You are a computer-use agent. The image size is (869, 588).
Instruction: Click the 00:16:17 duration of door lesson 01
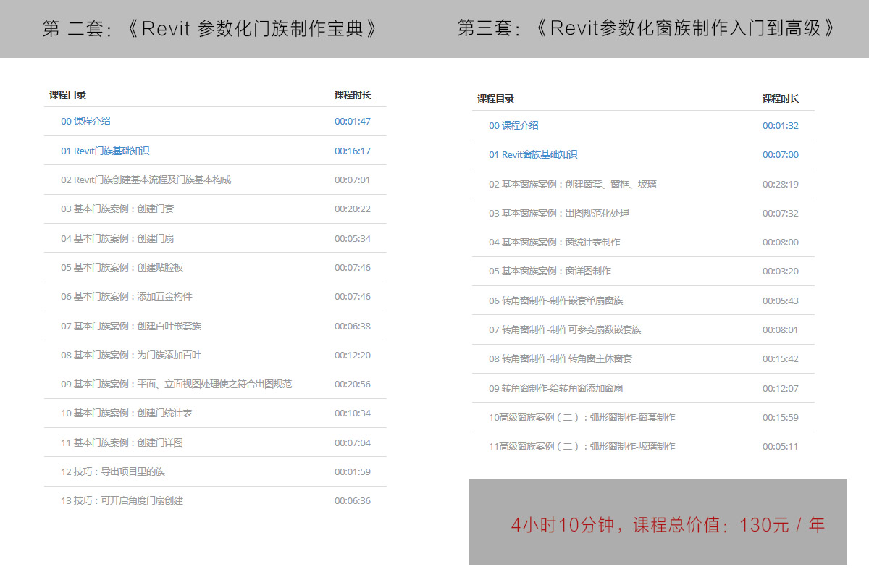pyautogui.click(x=352, y=151)
